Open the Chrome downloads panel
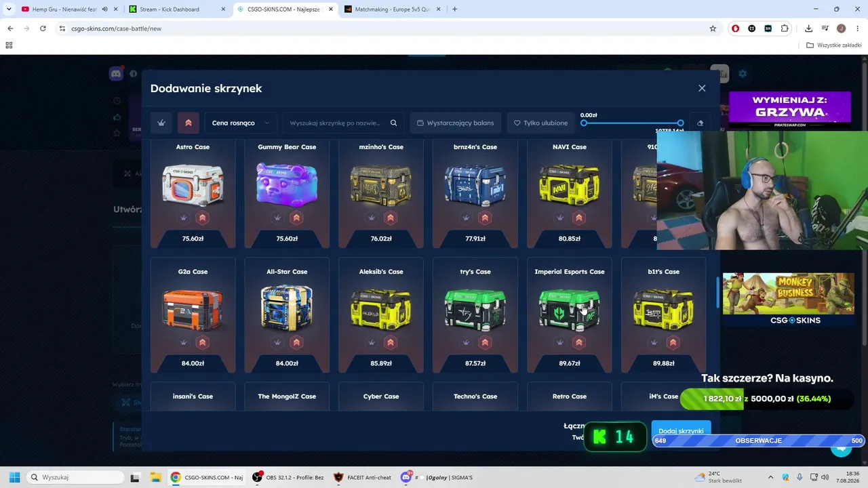The width and height of the screenshot is (868, 488). point(808,28)
